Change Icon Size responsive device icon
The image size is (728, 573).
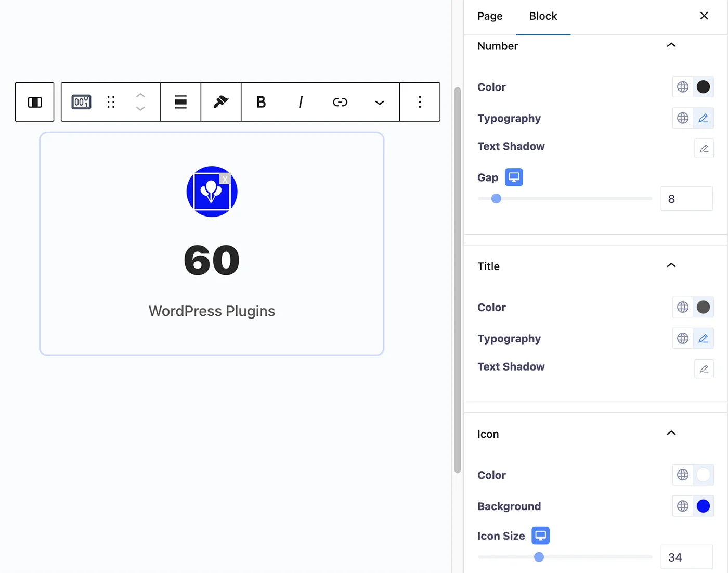[540, 536]
